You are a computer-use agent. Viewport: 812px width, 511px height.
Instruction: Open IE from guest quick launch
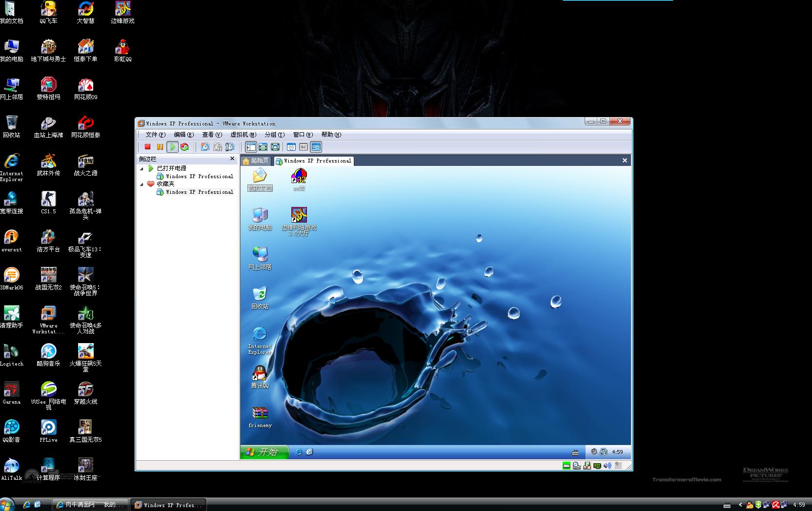coord(299,452)
